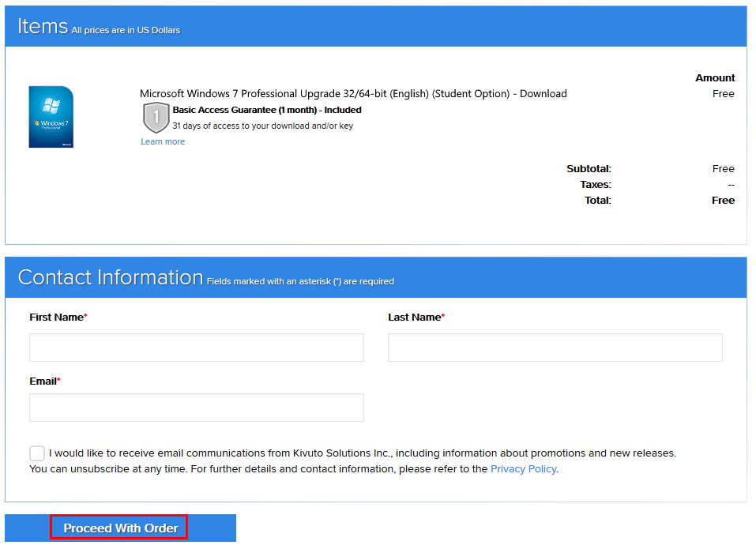Click 'All prices are in US Dollars' note

click(x=126, y=30)
